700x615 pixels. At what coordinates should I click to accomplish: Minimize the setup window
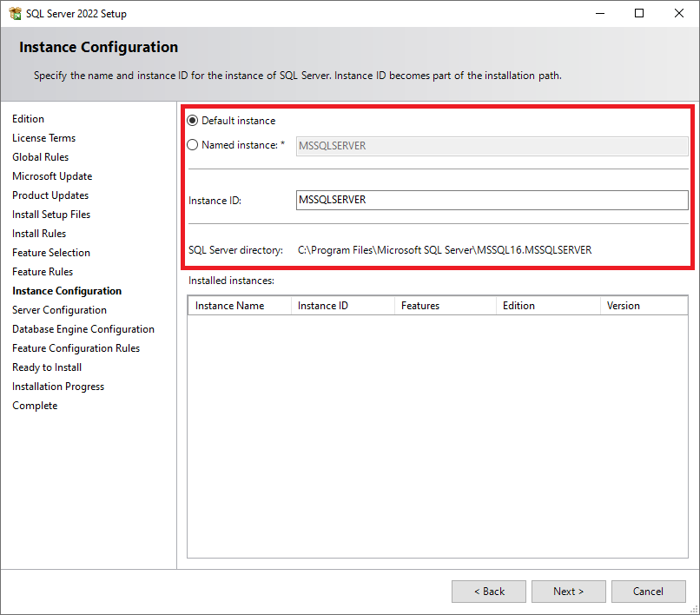(x=599, y=13)
